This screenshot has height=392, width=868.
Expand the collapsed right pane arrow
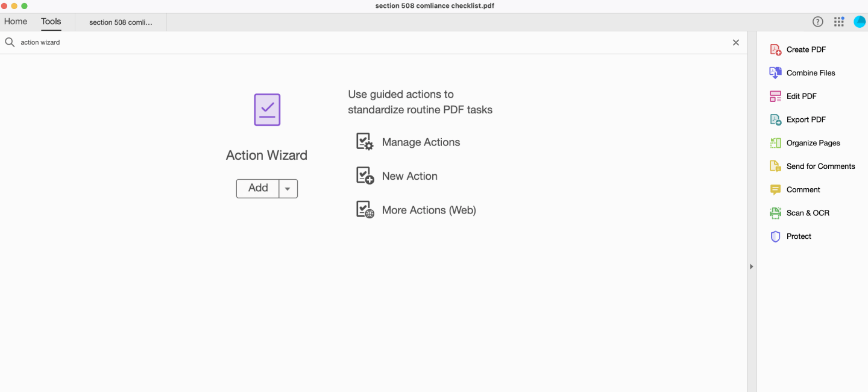[751, 266]
